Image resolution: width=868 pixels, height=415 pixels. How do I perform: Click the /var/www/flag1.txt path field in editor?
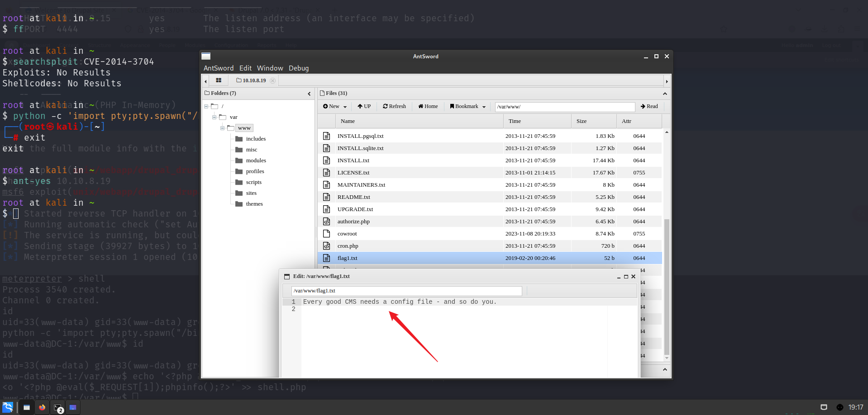(406, 291)
